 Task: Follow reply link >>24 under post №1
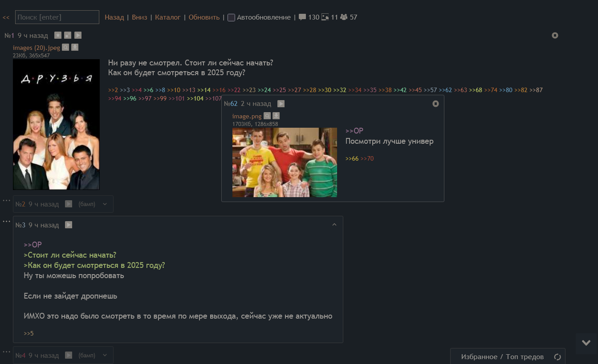click(264, 90)
